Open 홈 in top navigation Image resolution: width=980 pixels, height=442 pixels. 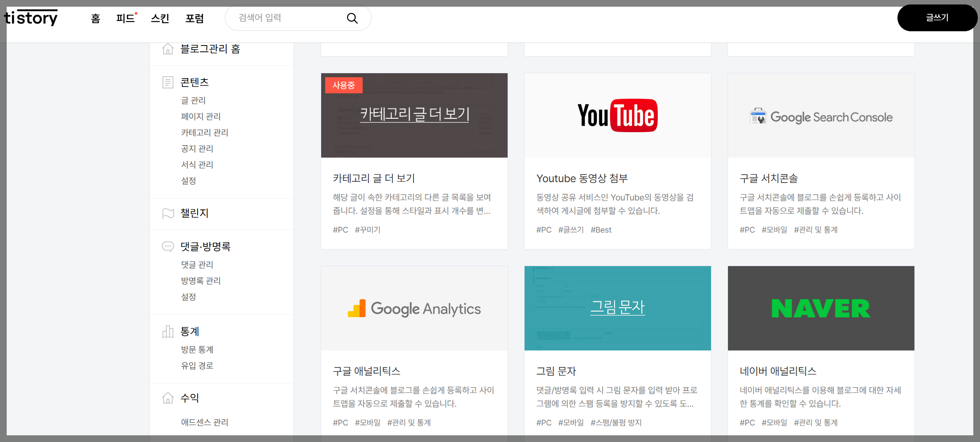click(x=95, y=18)
